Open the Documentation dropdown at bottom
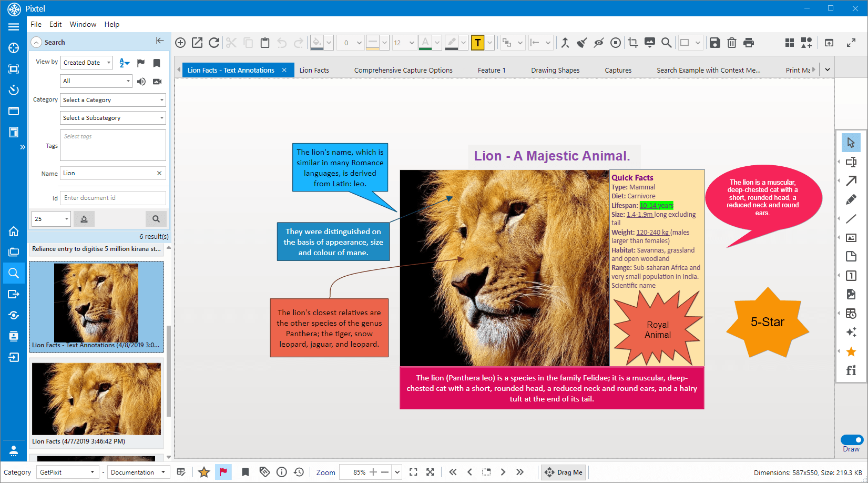 (138, 472)
